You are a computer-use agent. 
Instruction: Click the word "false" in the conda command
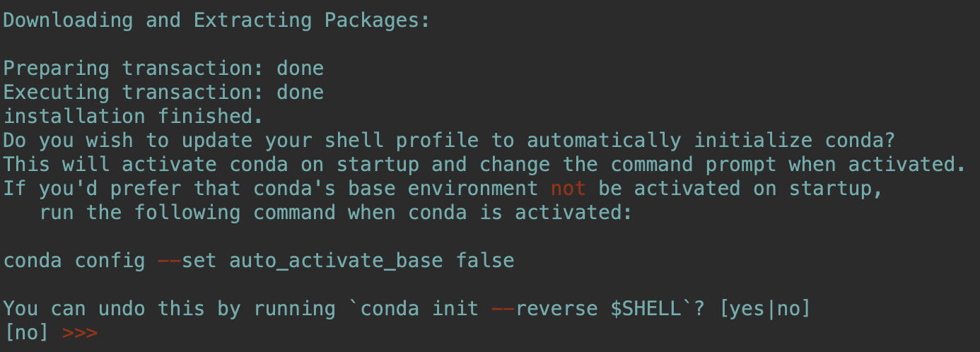pyautogui.click(x=485, y=261)
